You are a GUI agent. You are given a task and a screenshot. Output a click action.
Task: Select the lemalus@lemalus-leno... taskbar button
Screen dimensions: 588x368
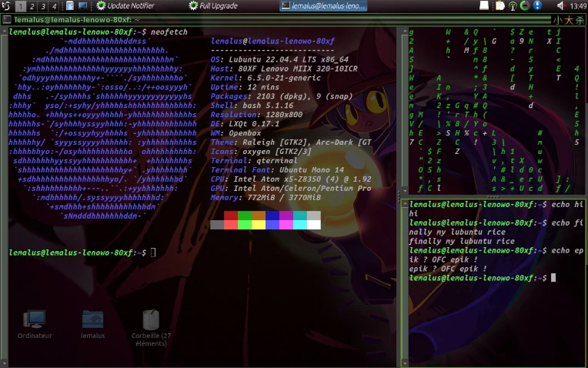(323, 5)
